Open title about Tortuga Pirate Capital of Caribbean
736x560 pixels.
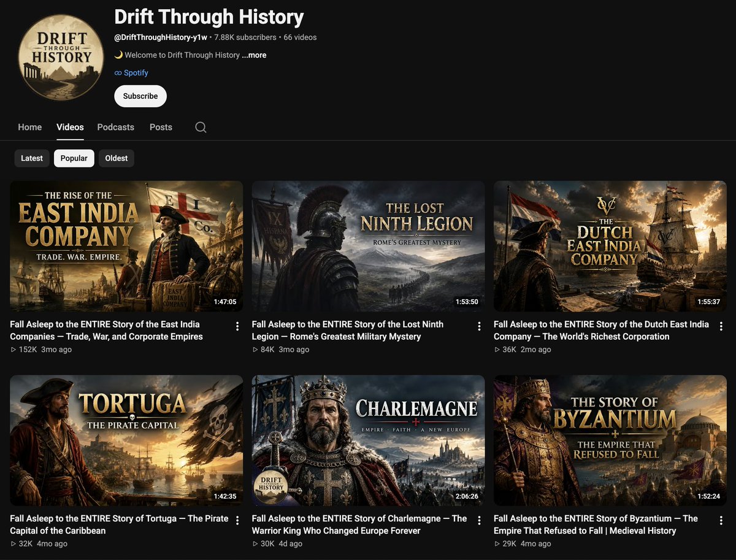point(119,524)
